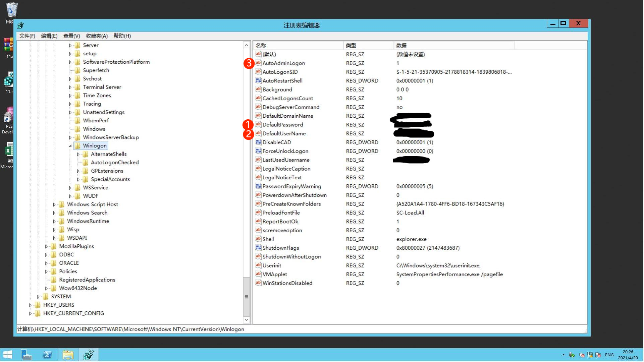
Task: Click the AutoAdminLogon string value icon
Action: (258, 63)
